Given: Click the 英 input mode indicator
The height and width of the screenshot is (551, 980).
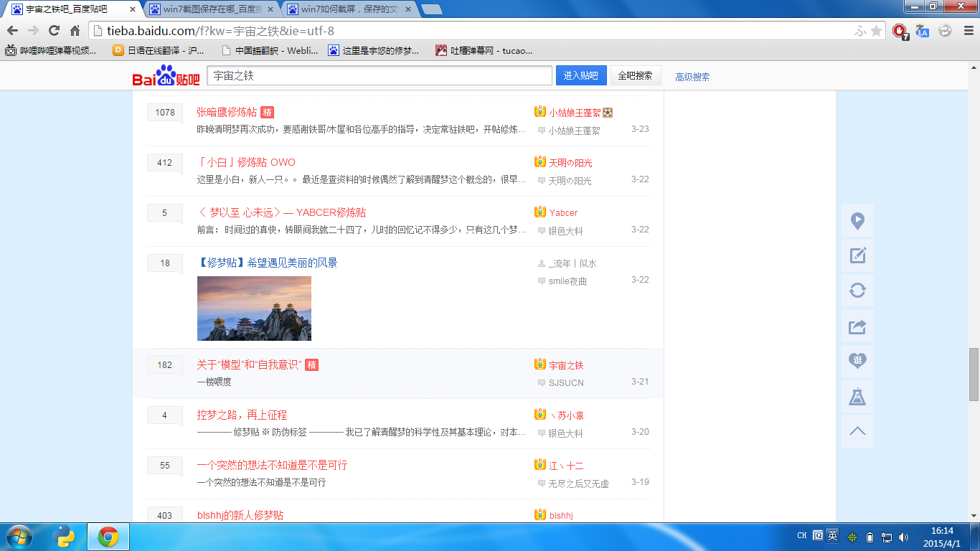Looking at the screenshot, I should (x=832, y=535).
